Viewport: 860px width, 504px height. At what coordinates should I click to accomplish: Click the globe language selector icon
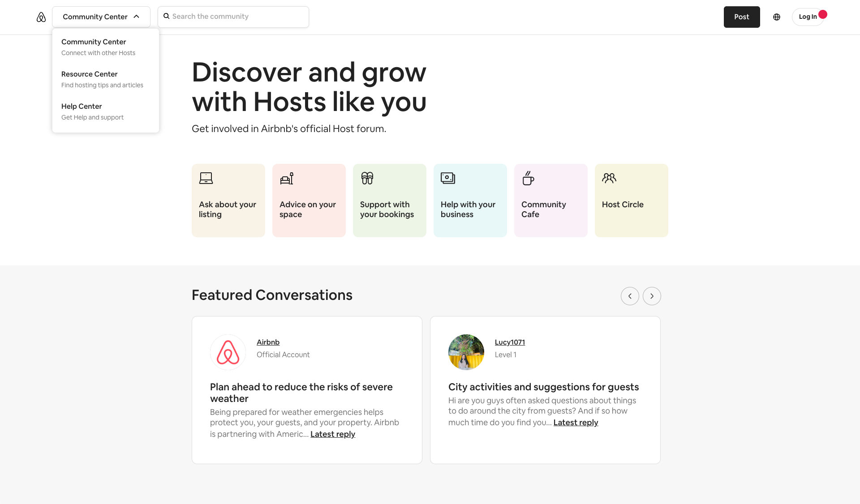tap(777, 17)
